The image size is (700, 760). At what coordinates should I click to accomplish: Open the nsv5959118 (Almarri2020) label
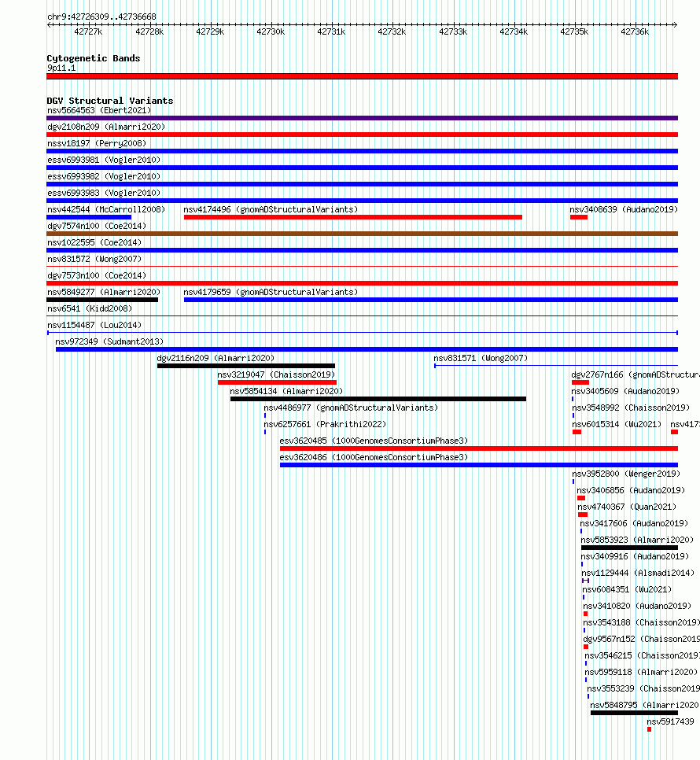tap(641, 672)
